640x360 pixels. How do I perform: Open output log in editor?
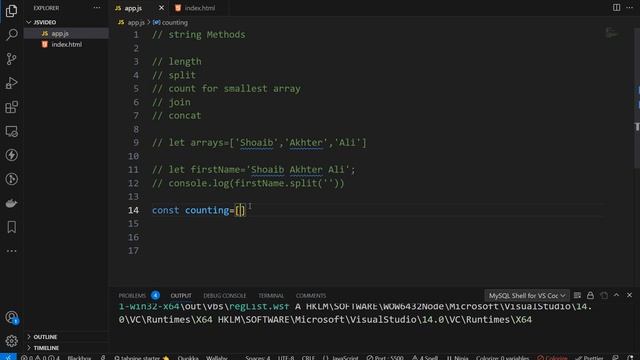[604, 295]
